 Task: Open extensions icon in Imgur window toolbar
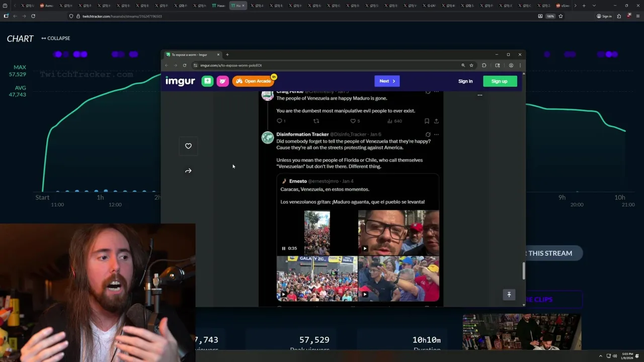tap(484, 65)
